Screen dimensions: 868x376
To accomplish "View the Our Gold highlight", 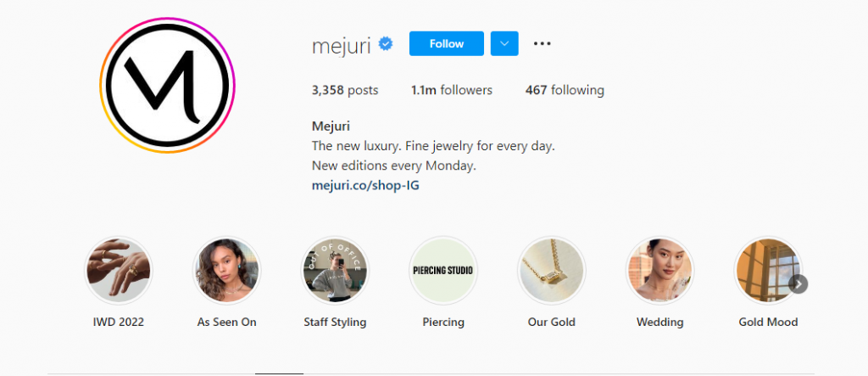I will (551, 271).
